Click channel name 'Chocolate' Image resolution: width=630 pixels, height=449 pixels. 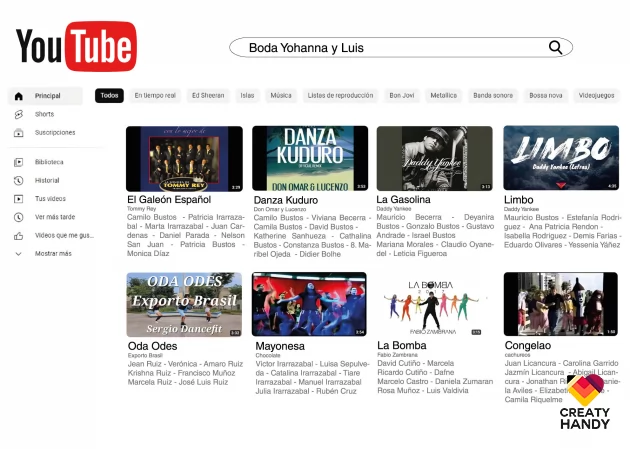[x=268, y=355]
